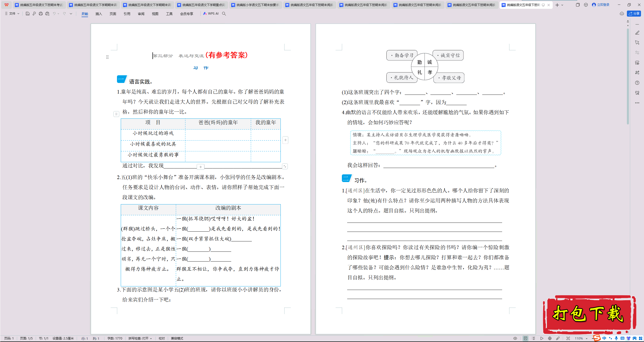The width and height of the screenshot is (644, 342).
Task: Click the Sogou toolbox grid icon
Action: 640,338
